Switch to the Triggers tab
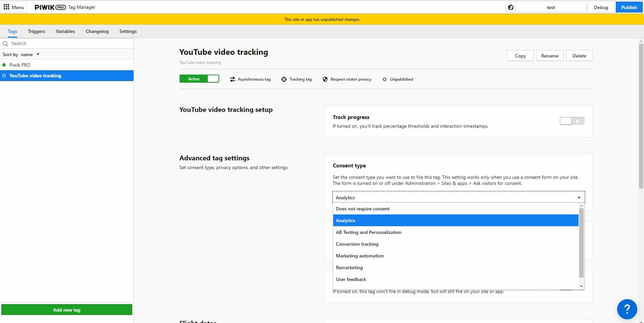The image size is (644, 323). [x=37, y=31]
